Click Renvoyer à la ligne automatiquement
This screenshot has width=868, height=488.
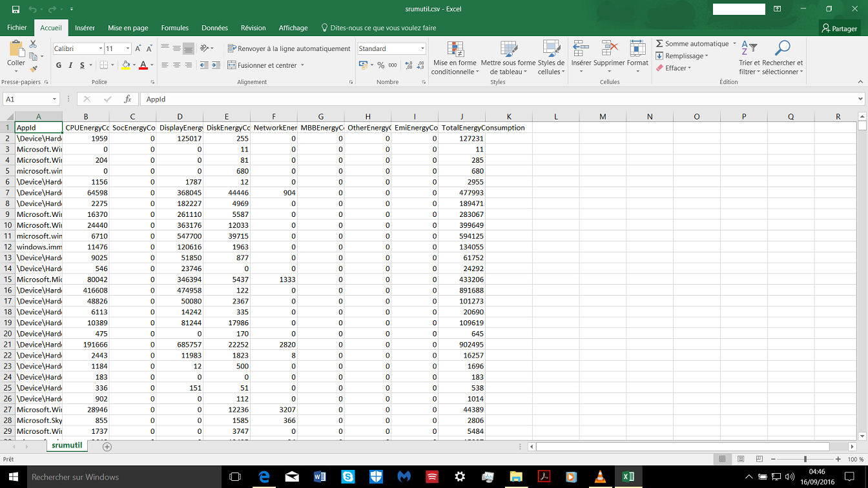coord(289,48)
